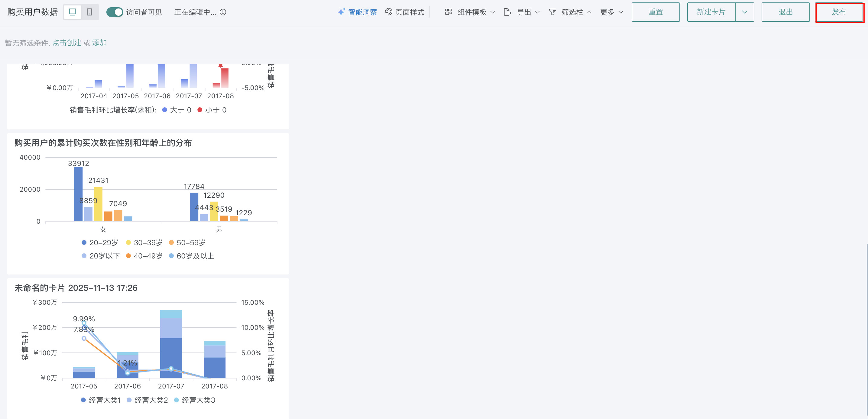Click the 33912 bar for 女 20-29岁
This screenshot has height=419, width=868.
[78, 194]
